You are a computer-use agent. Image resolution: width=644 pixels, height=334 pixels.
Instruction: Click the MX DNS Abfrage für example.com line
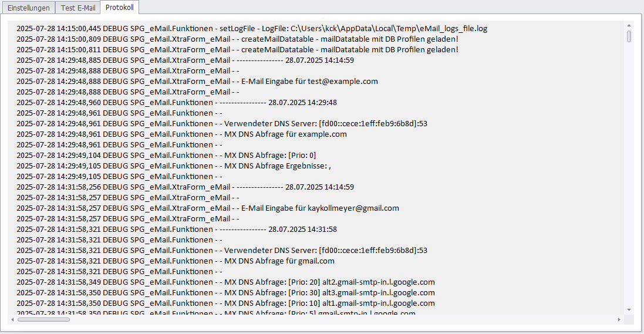point(181,134)
